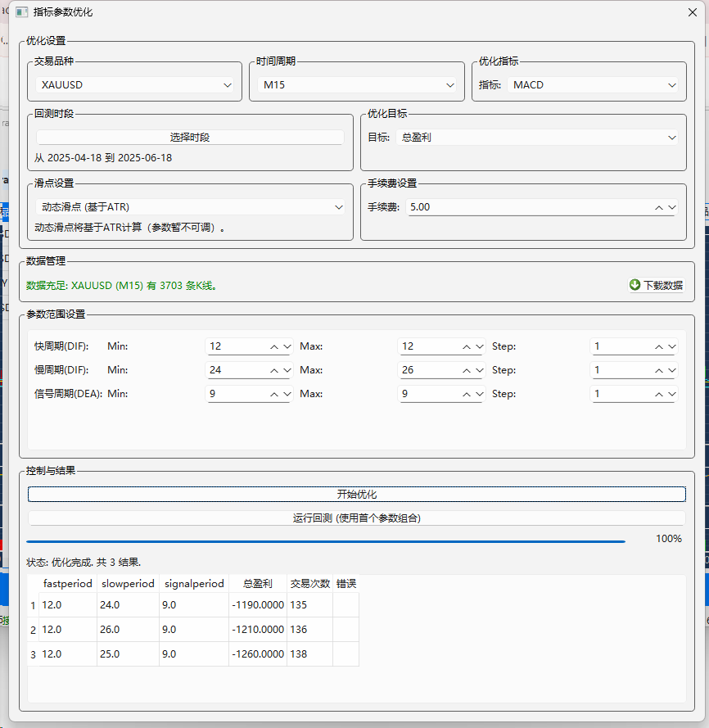This screenshot has height=728, width=709.
Task: Select result row 1 header
Action: click(x=33, y=605)
